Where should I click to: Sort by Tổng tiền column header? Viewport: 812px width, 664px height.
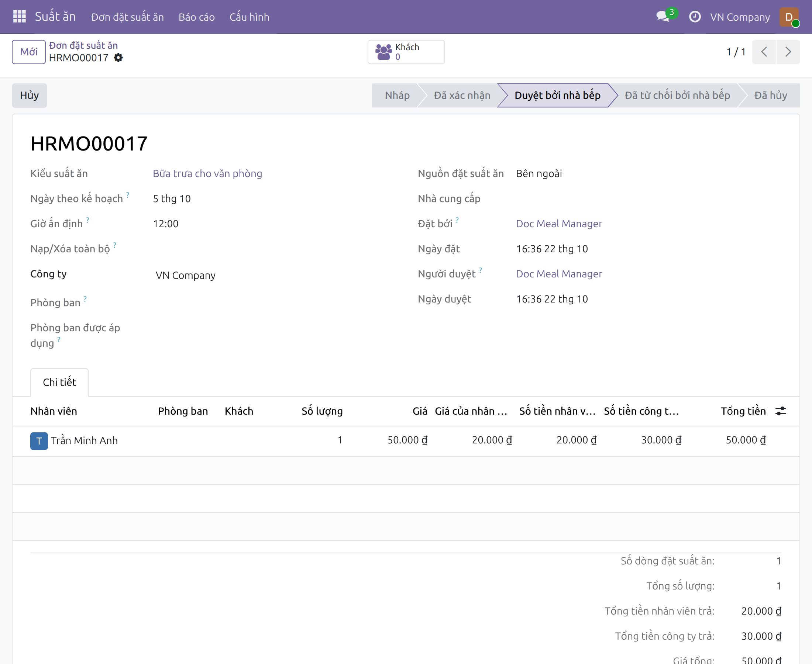tap(743, 411)
